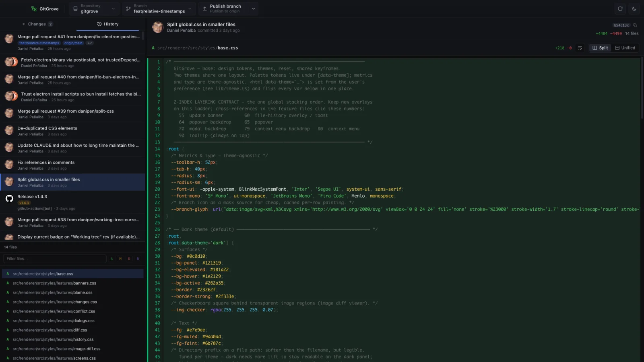Select commit Display current badge on Working tree
The image size is (644, 362).
(x=72, y=237)
